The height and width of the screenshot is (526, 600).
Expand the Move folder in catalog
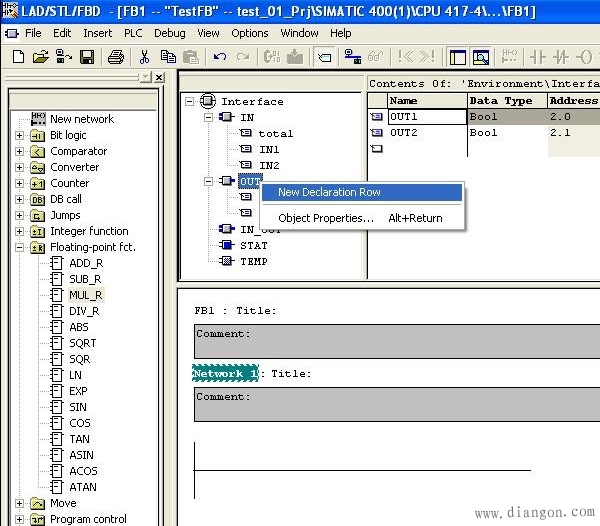(20, 503)
